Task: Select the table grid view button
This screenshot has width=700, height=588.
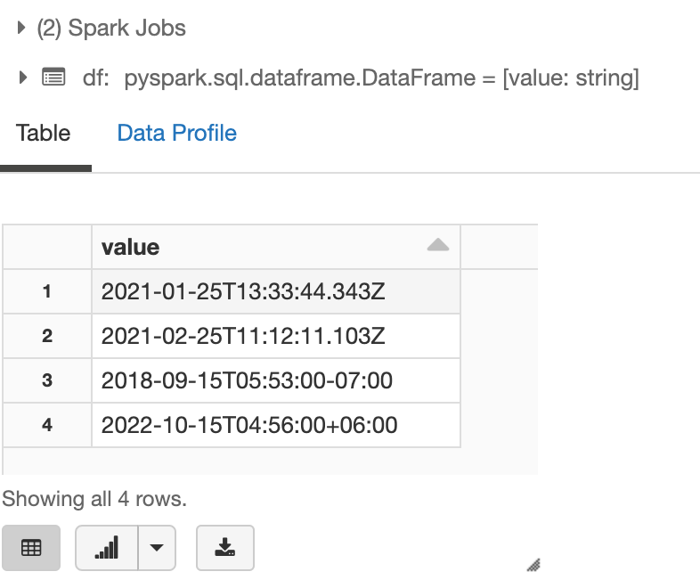Action: (31, 548)
